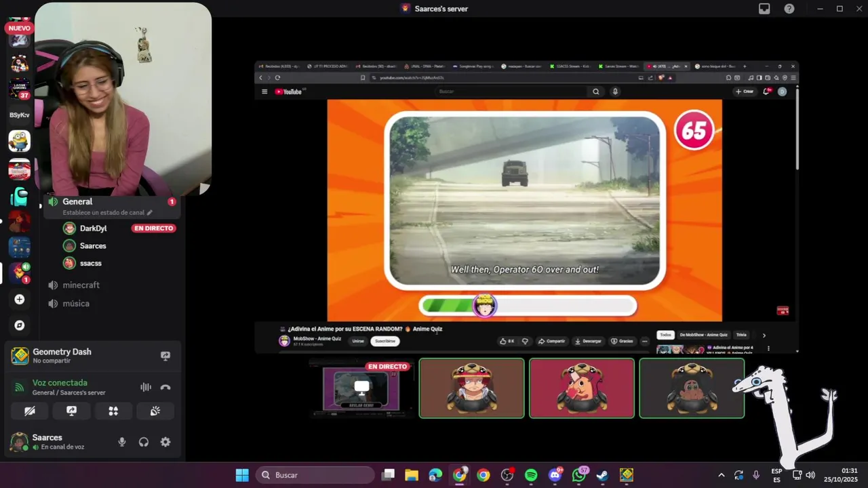Open YouTube hamburger menu in stream
Viewport: 868px width, 488px height.
[264, 91]
